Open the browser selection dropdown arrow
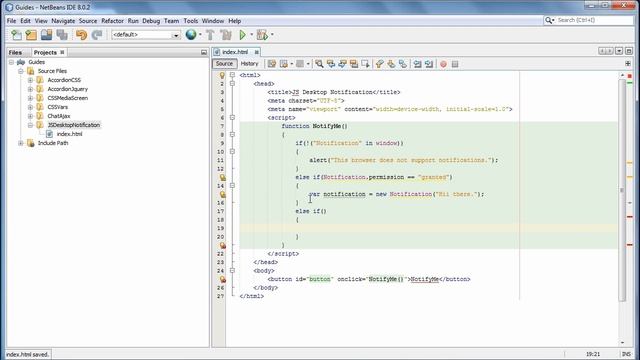This screenshot has width=640, height=360. [x=200, y=35]
